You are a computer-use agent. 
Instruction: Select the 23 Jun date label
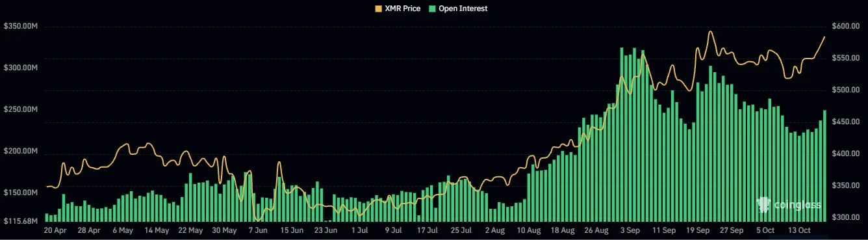point(326,230)
